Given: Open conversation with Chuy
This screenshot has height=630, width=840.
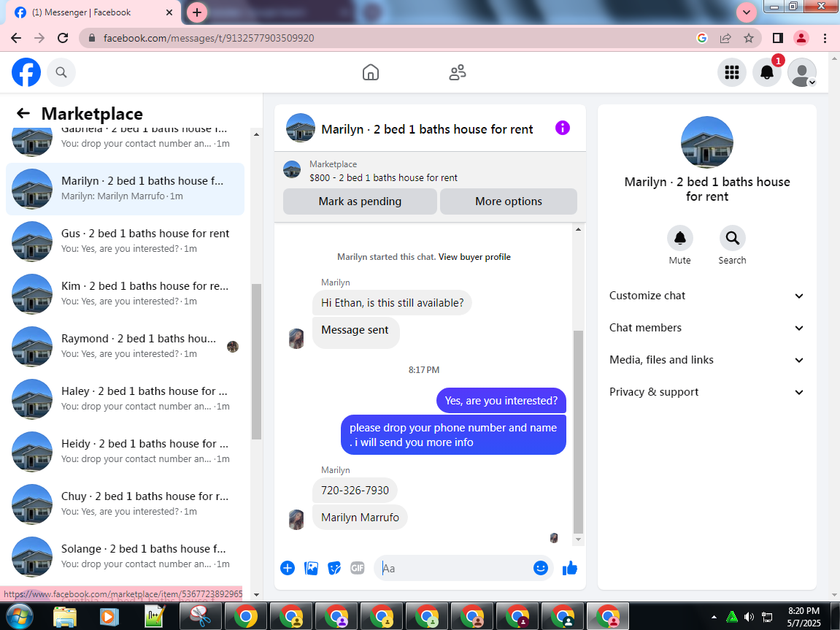Looking at the screenshot, I should pyautogui.click(x=126, y=504).
